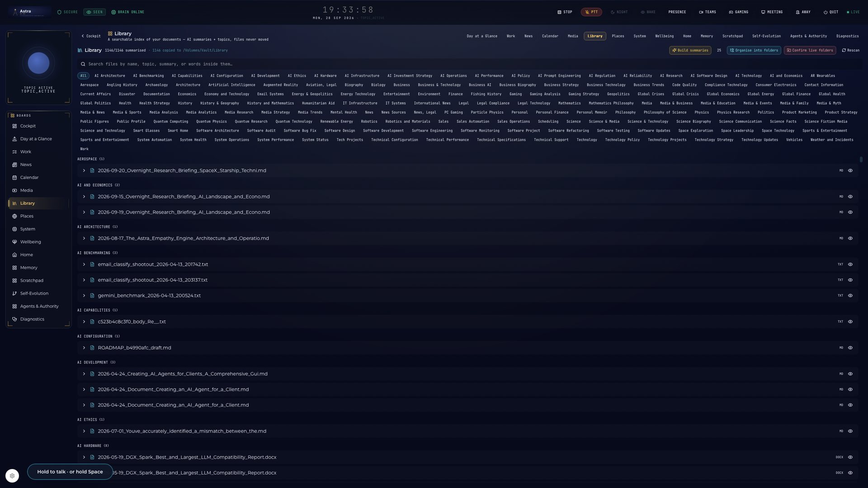Image resolution: width=868 pixels, height=488 pixels.
Task: Toggle eye for 2026-09-15 AI Landscape briefing
Action: (850, 197)
